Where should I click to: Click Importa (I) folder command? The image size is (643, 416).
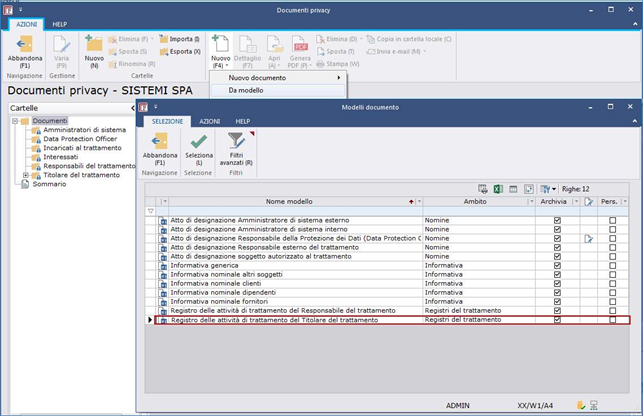(x=180, y=39)
